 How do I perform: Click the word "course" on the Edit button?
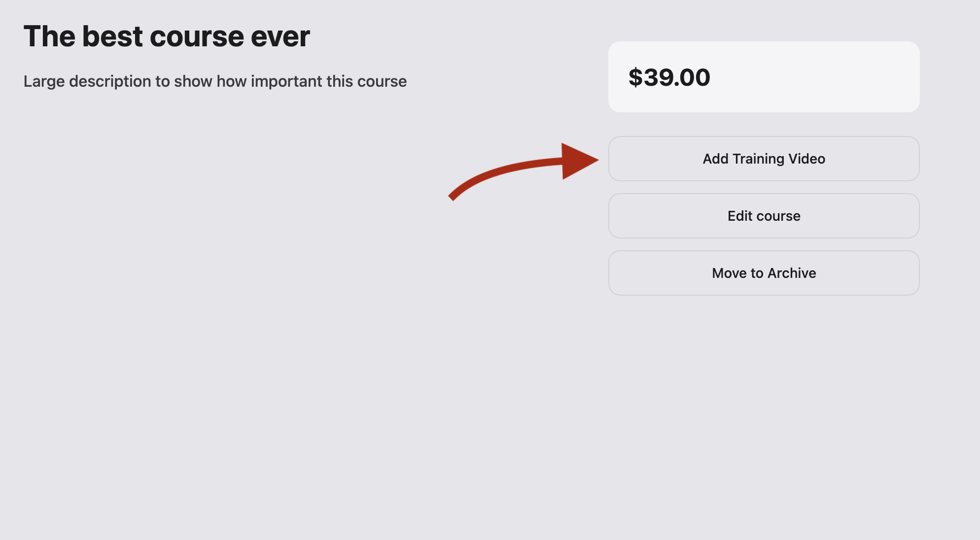778,216
